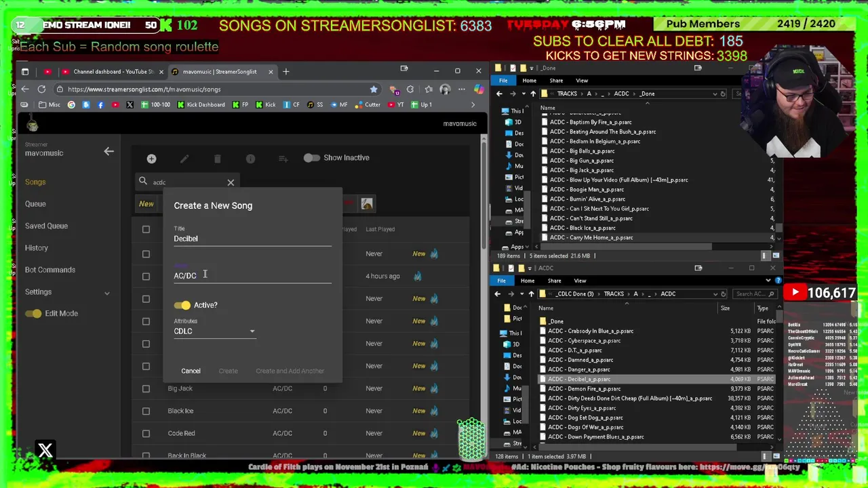Click Create in the dialog

point(228,371)
